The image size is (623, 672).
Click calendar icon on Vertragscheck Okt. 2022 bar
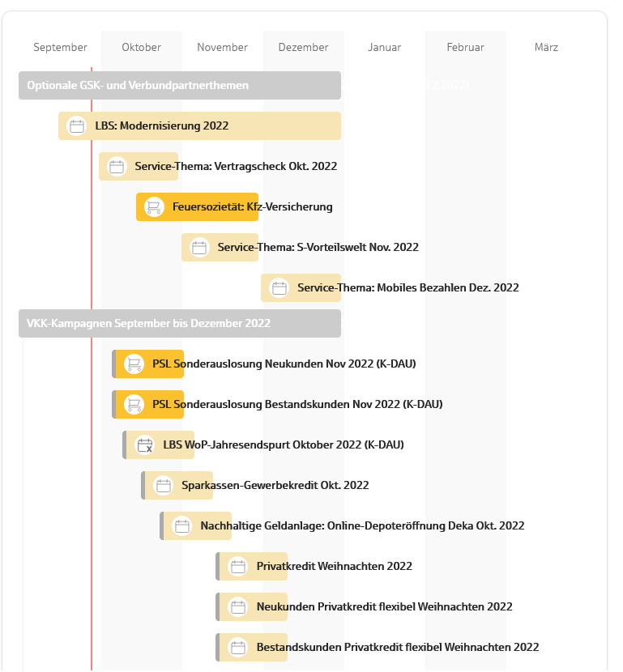point(117,167)
